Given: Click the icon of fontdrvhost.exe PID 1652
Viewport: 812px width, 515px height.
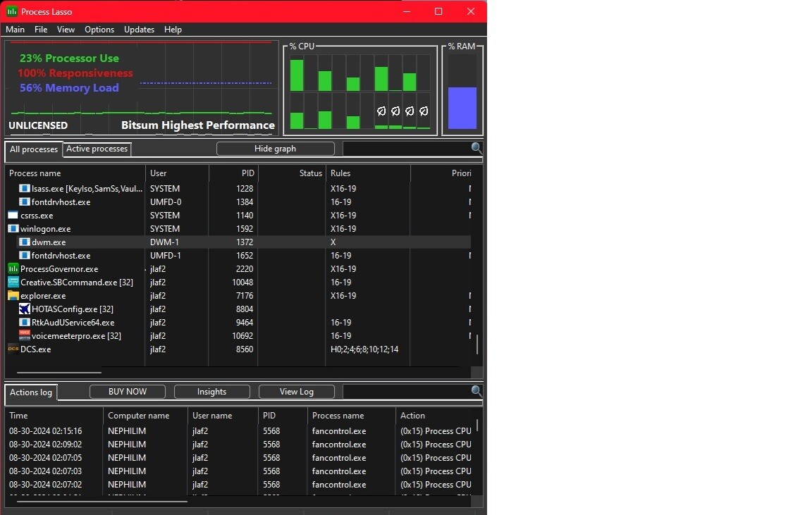Looking at the screenshot, I should click(x=25, y=255).
